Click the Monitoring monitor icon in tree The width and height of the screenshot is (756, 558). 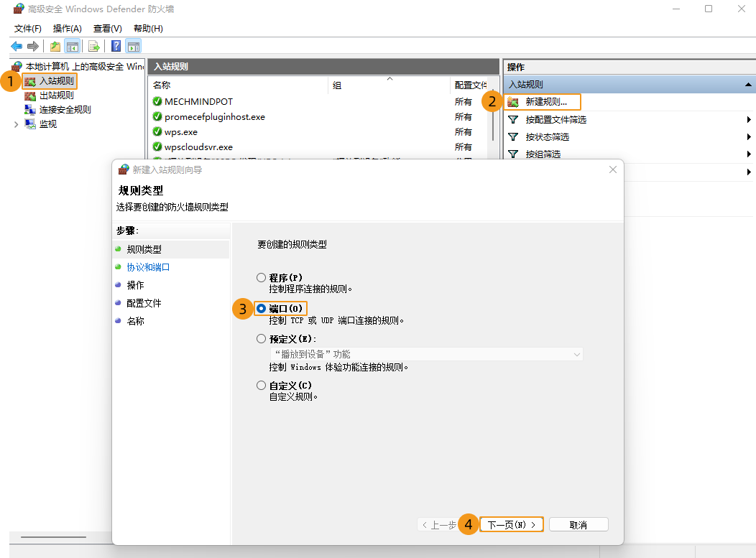(30, 124)
